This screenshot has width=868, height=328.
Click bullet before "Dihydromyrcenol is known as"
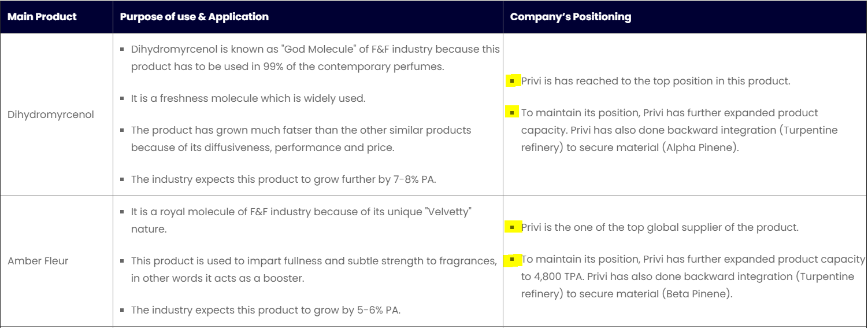point(123,50)
